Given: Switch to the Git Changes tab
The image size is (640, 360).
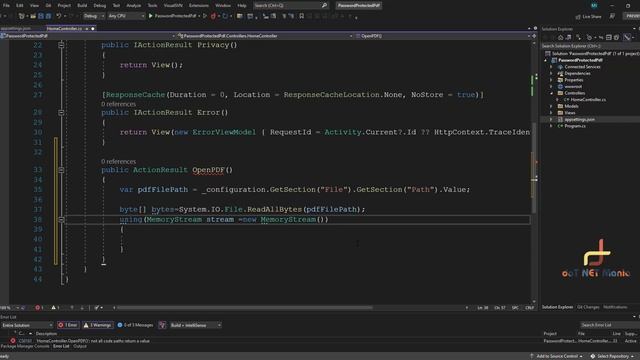Looking at the screenshot, I should [x=588, y=307].
